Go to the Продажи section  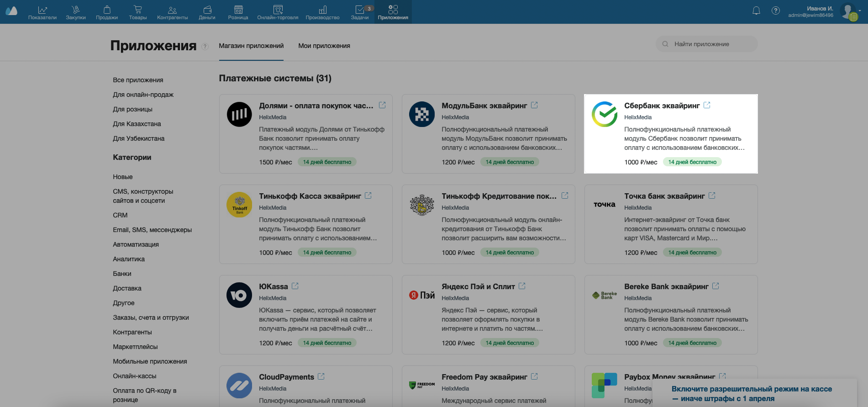coord(107,12)
